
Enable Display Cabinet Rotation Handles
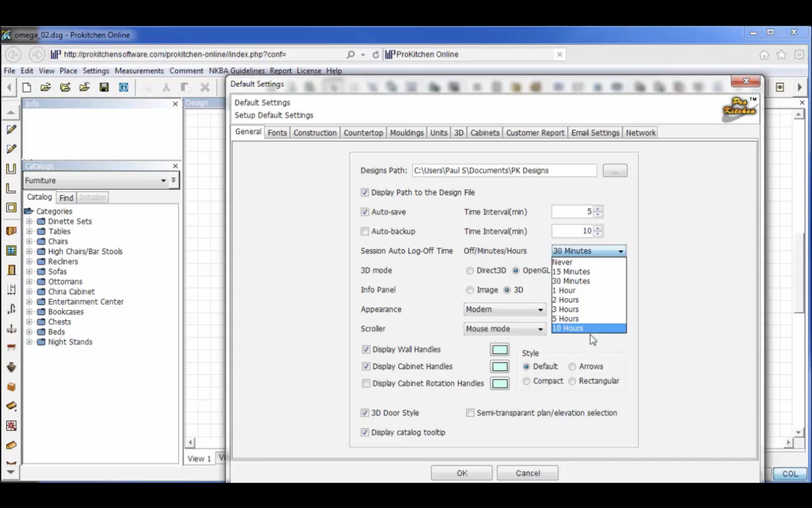366,383
